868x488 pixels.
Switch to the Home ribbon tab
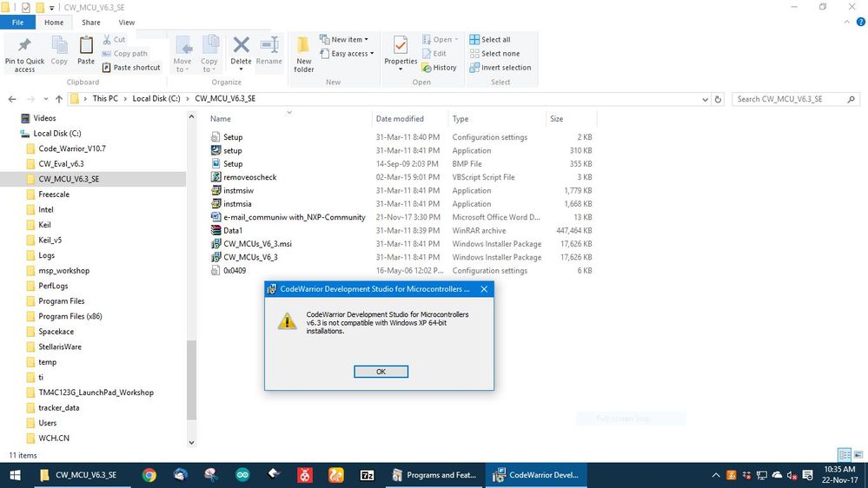pyautogui.click(x=54, y=22)
